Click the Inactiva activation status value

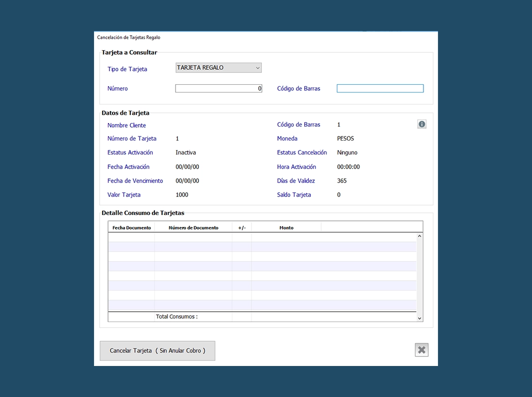coord(185,152)
